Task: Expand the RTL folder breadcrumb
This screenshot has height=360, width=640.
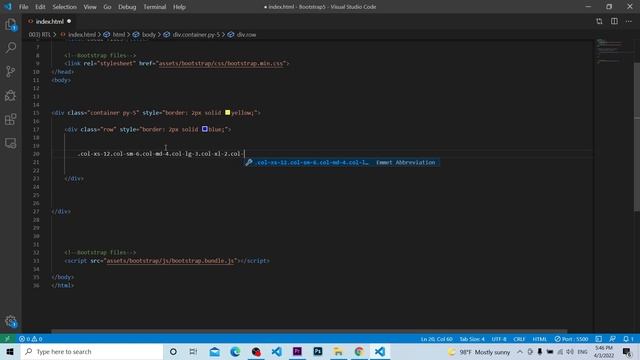Action: pos(40,35)
